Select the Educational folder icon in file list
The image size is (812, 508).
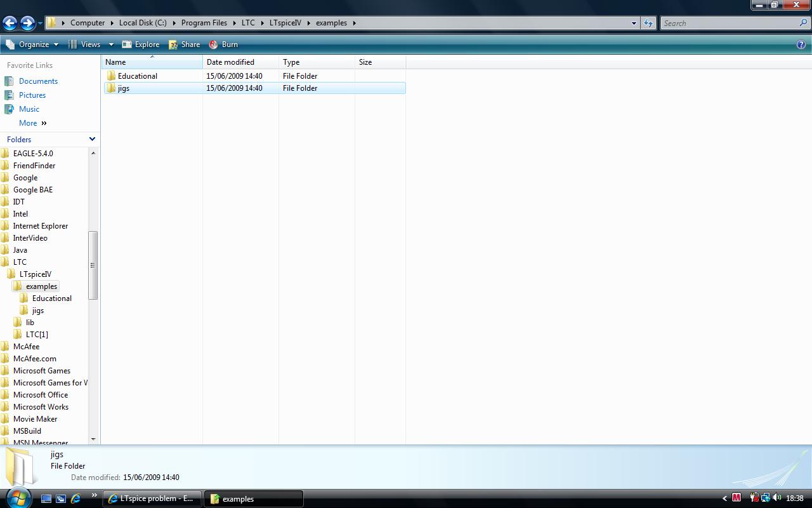(112, 76)
